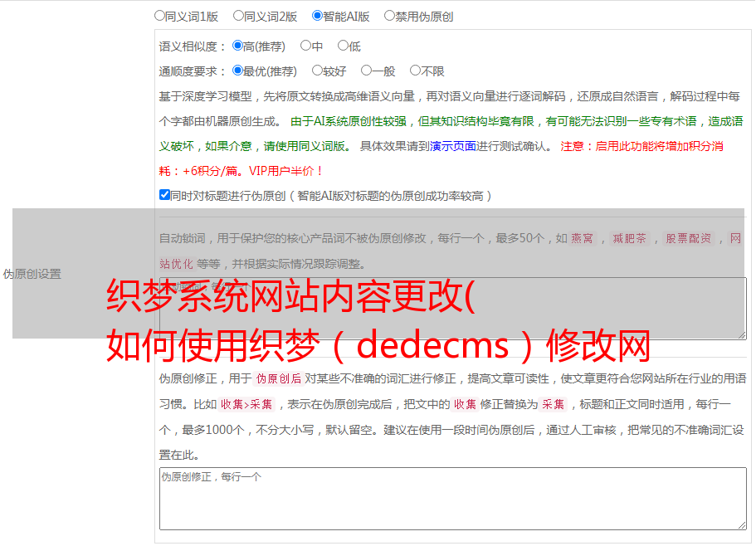Image resolution: width=756 pixels, height=546 pixels.
Task: Click the 收集>采集 example tag
Action: (246, 404)
